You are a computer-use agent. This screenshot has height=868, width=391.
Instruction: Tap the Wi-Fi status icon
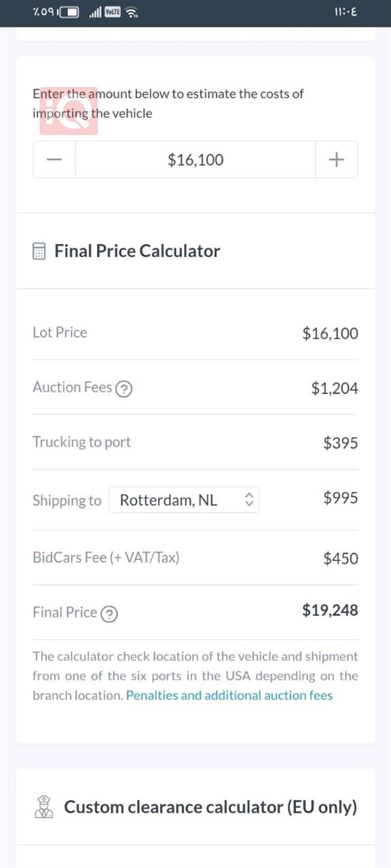132,13
